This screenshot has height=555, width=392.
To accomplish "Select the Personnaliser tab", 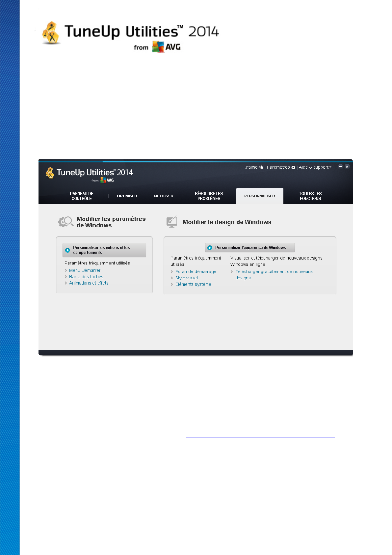I will click(x=260, y=196).
